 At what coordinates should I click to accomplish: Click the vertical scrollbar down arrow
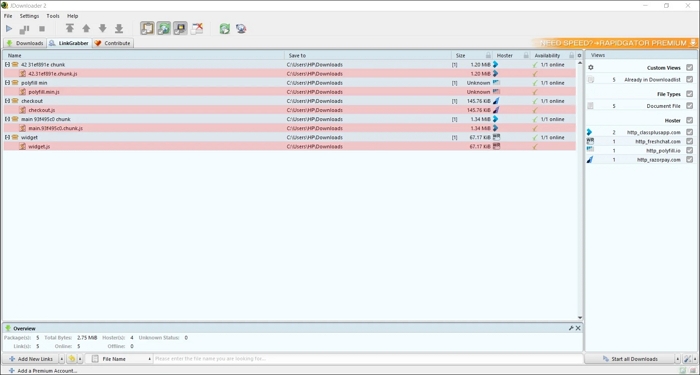[580, 317]
